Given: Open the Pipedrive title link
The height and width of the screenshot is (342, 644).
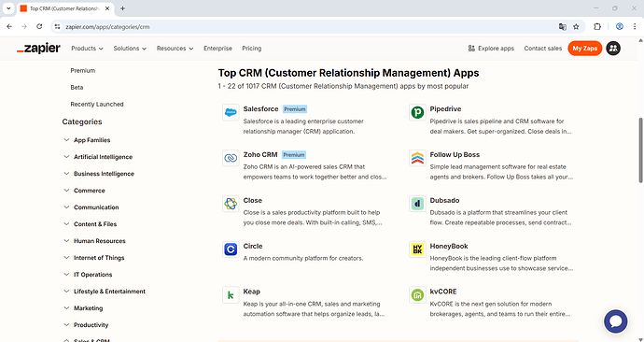Looking at the screenshot, I should 445,109.
